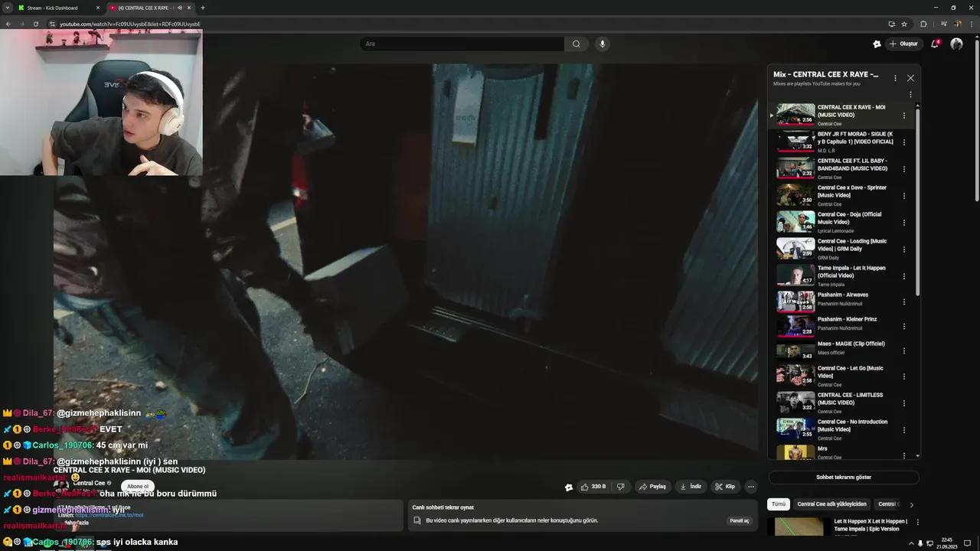Click the Klip scissors button

point(725,487)
